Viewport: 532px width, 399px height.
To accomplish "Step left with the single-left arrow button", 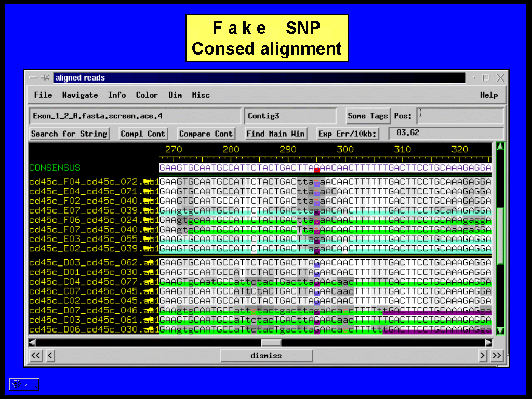I will click(x=50, y=356).
